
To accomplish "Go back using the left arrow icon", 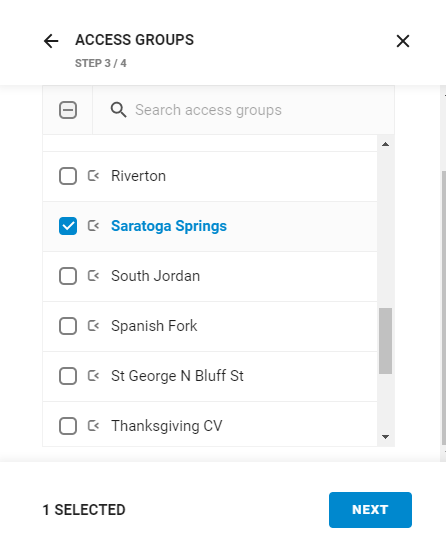I will (51, 41).
